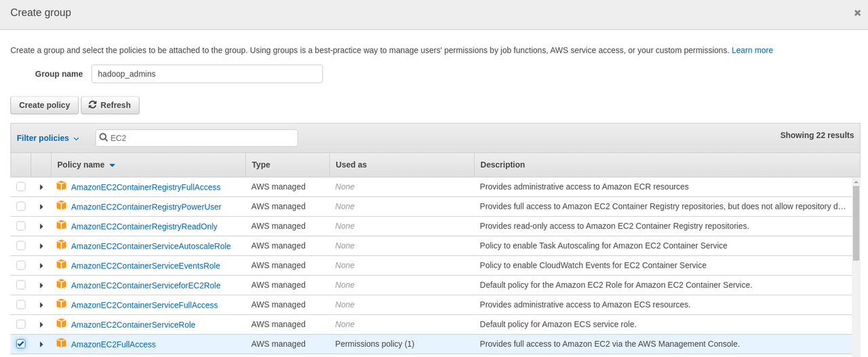This screenshot has height=357, width=868.
Task: Expand the AmazonEC2FullAccess row details
Action: click(x=41, y=344)
